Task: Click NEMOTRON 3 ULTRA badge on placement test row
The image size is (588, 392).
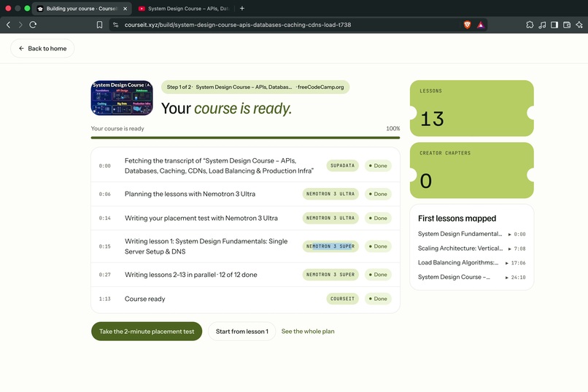Action: tap(330, 218)
